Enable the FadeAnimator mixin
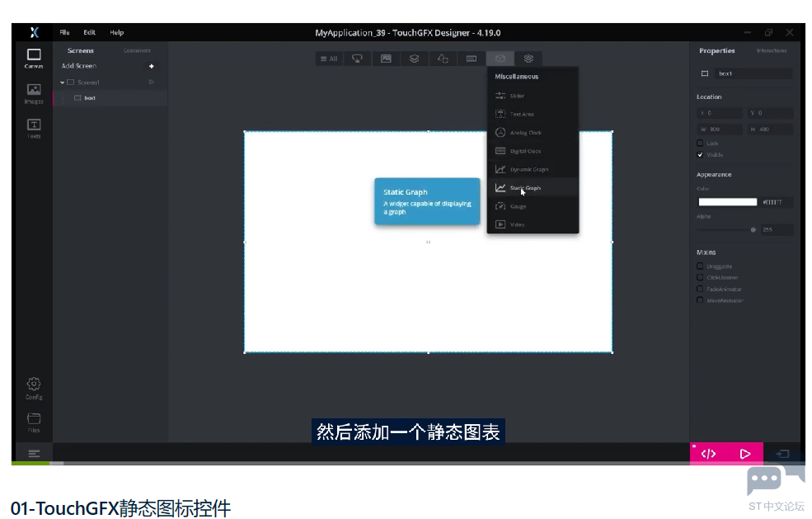 [700, 289]
